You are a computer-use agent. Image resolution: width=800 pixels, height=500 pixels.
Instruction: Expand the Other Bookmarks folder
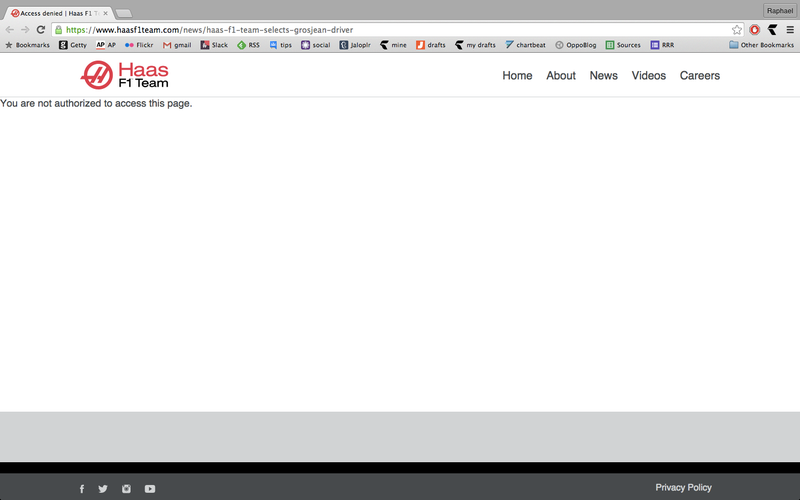click(x=762, y=45)
